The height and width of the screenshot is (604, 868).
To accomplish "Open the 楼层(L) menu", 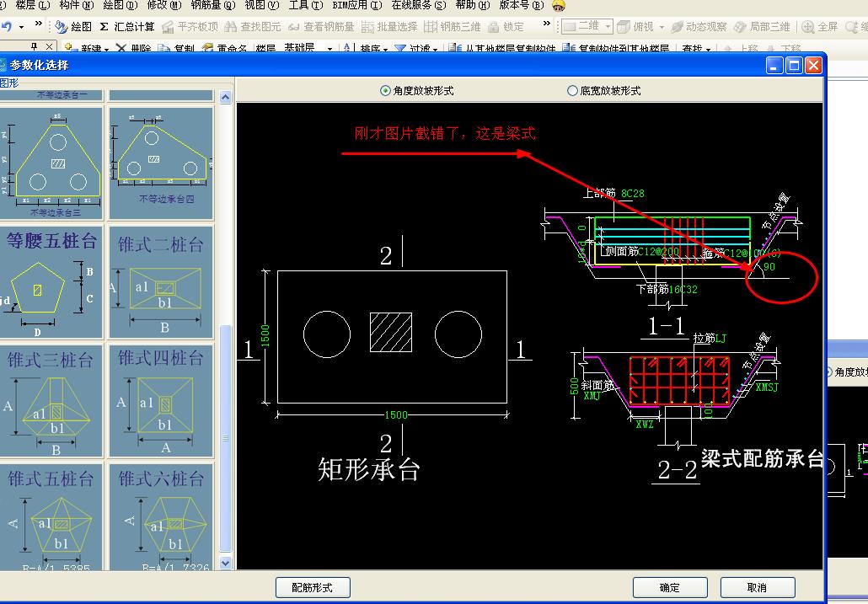I will click(33, 5).
